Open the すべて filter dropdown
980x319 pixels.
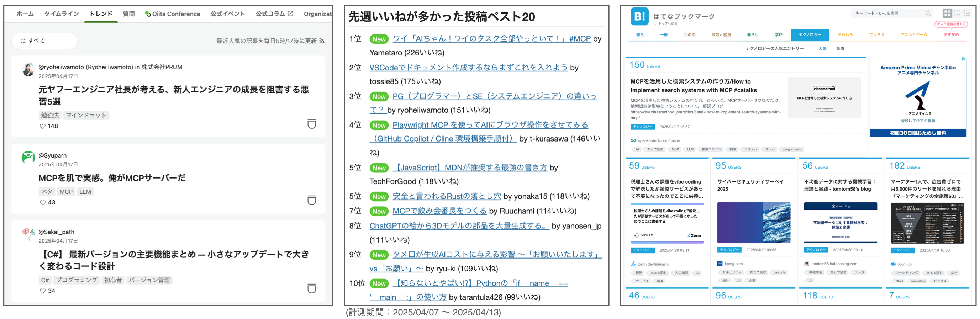44,41
